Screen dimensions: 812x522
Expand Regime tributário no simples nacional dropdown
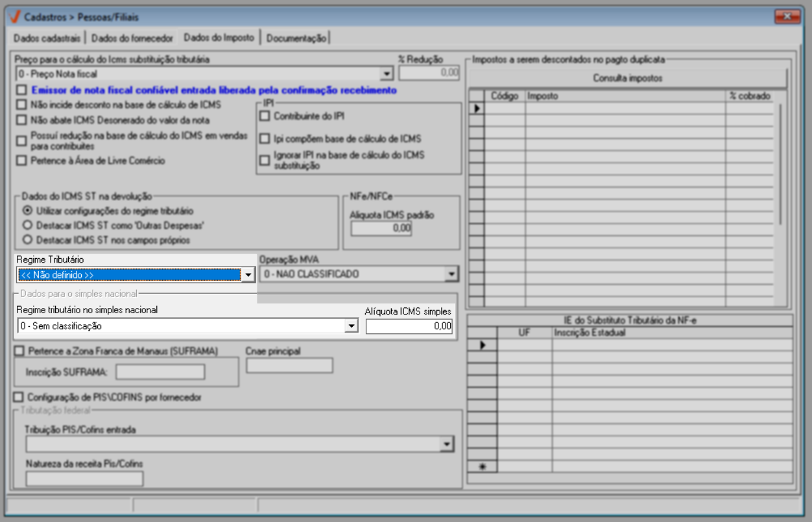352,326
